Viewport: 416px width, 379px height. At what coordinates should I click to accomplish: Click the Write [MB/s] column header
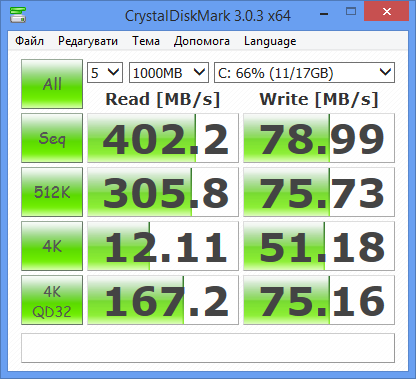(319, 99)
